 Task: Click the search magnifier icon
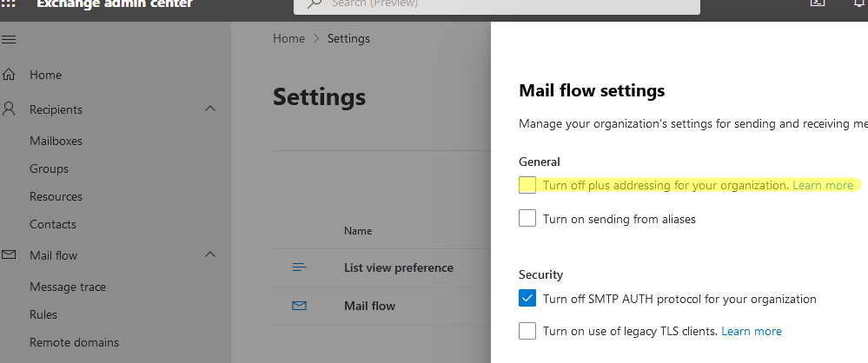coord(315,3)
